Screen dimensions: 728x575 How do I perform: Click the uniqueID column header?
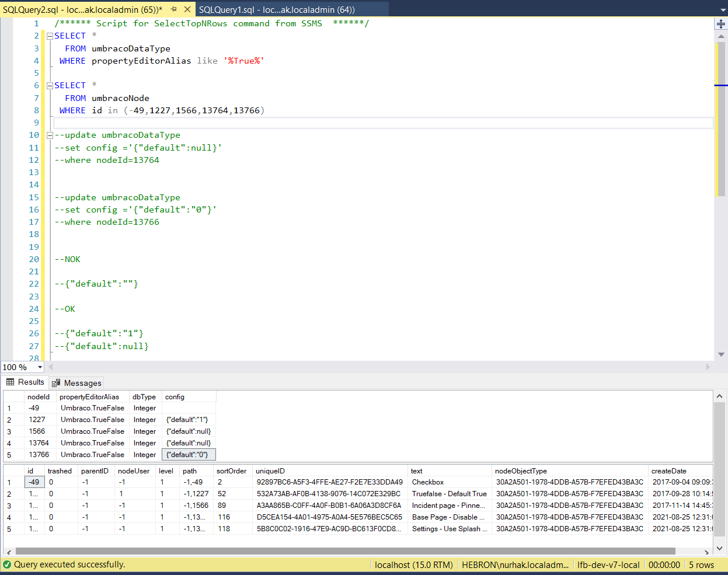(x=330, y=471)
